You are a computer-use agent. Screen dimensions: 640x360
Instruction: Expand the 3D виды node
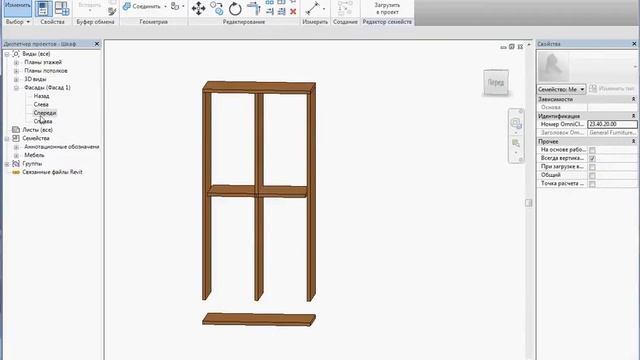pos(16,80)
